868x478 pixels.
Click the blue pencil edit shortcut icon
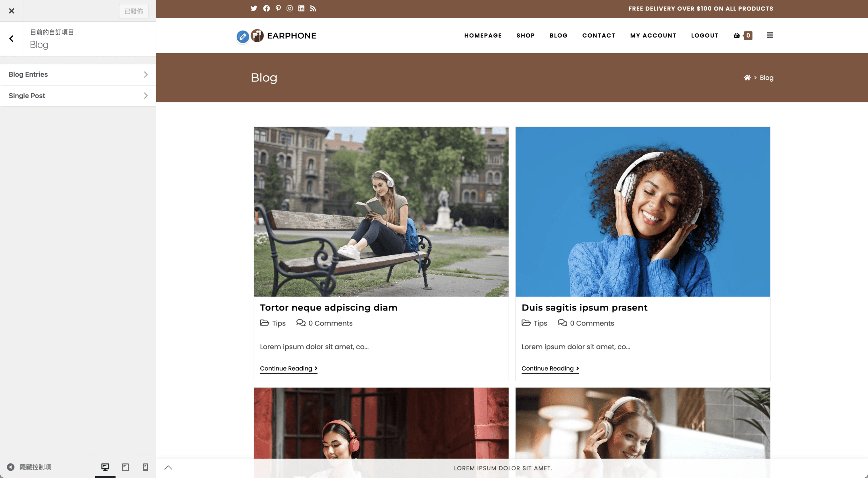(243, 36)
